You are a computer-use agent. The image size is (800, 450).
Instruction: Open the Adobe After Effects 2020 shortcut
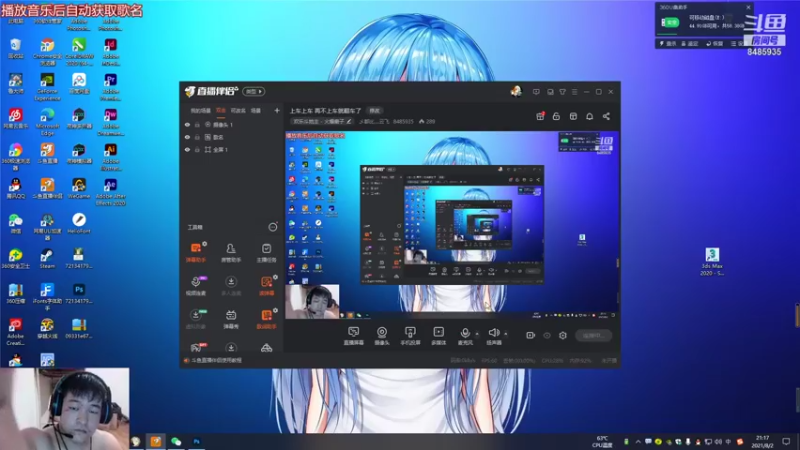(111, 191)
